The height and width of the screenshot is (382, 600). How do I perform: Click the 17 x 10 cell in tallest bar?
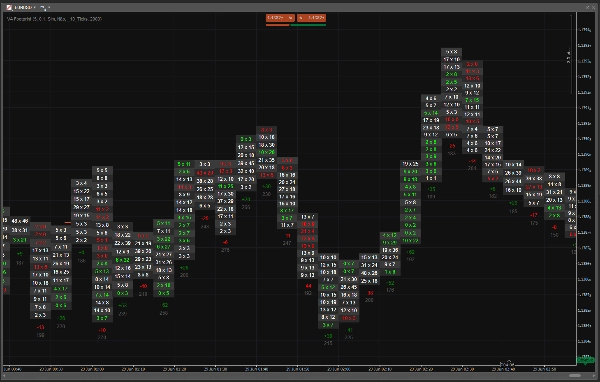tap(452, 59)
